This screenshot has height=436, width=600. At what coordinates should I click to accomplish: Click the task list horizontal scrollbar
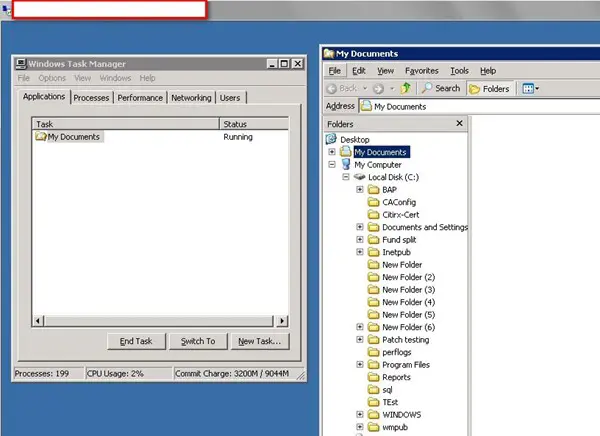160,320
